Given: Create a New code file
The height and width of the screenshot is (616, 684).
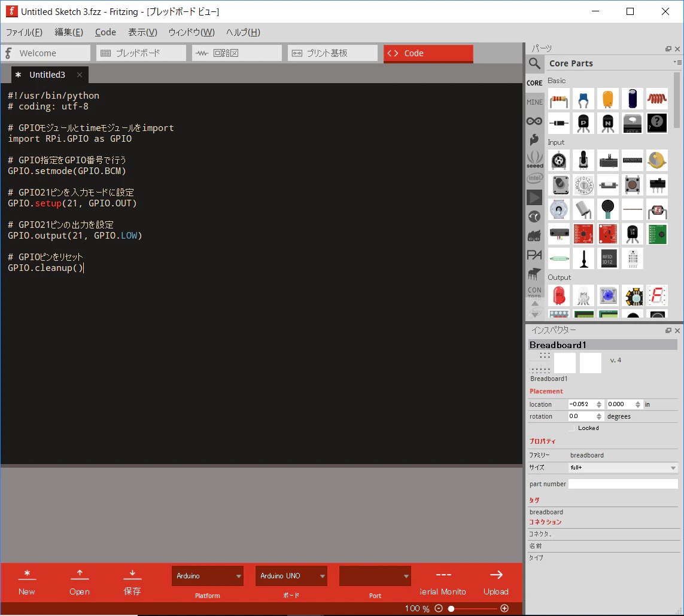Looking at the screenshot, I should (26, 583).
